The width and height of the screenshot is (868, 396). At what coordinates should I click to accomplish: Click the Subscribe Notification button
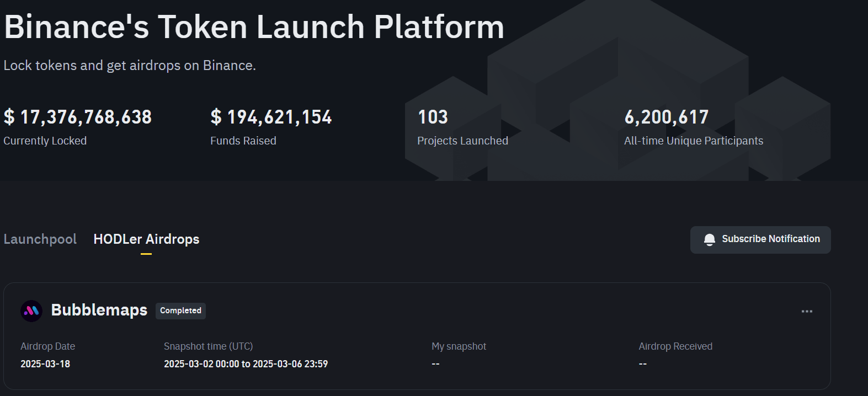(760, 240)
